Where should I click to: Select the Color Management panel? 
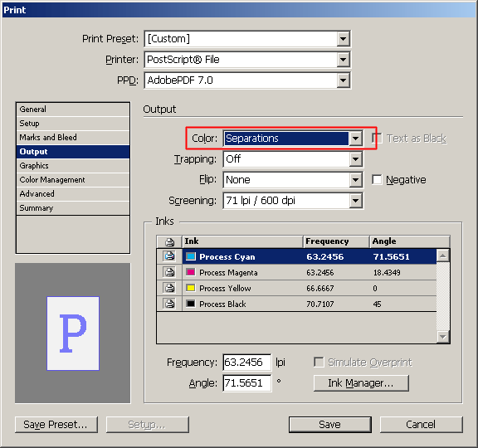pos(73,180)
